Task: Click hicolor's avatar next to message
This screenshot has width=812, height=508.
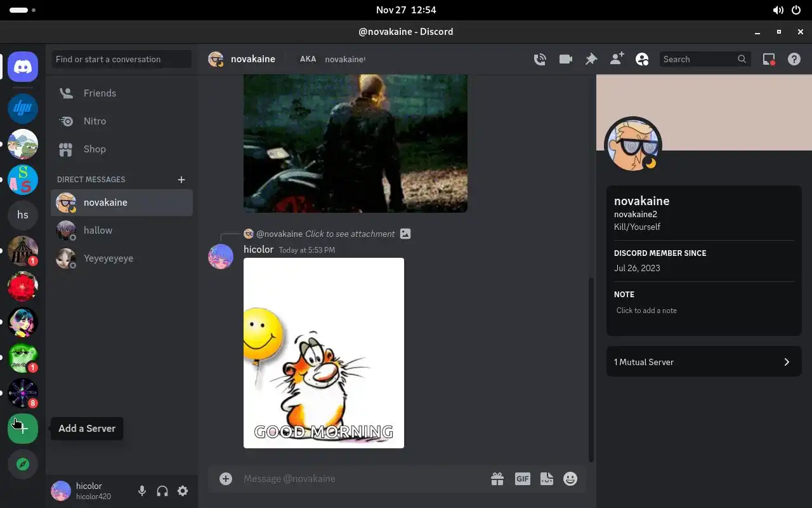Action: tap(221, 257)
